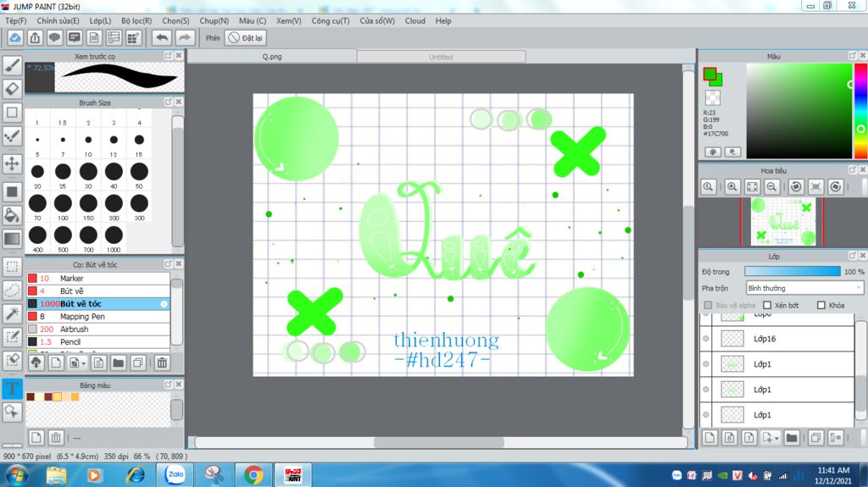Rotate the canvas view right
Viewport: 868px width, 487px height.
(835, 187)
